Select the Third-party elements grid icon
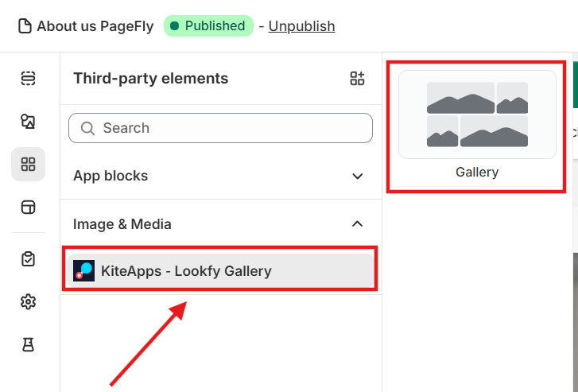The width and height of the screenshot is (578, 392). coord(28,164)
